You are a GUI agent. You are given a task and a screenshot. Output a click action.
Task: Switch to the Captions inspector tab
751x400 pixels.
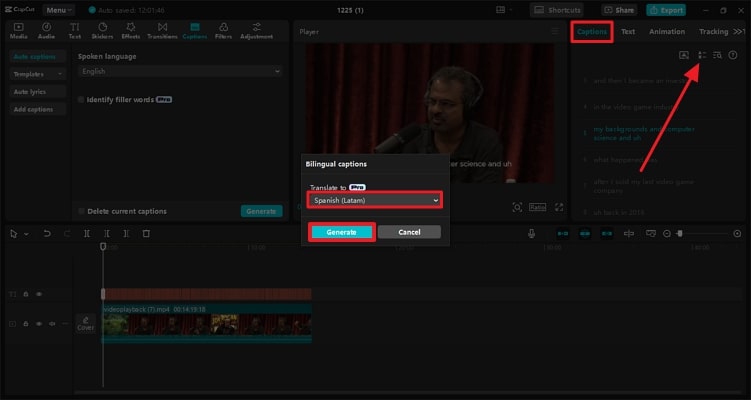592,32
